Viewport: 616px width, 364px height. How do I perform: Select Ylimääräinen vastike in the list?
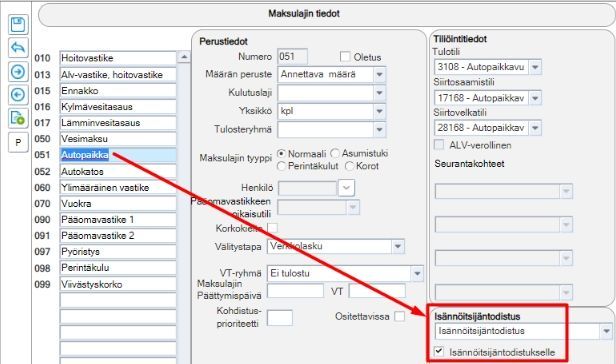pyautogui.click(x=118, y=188)
